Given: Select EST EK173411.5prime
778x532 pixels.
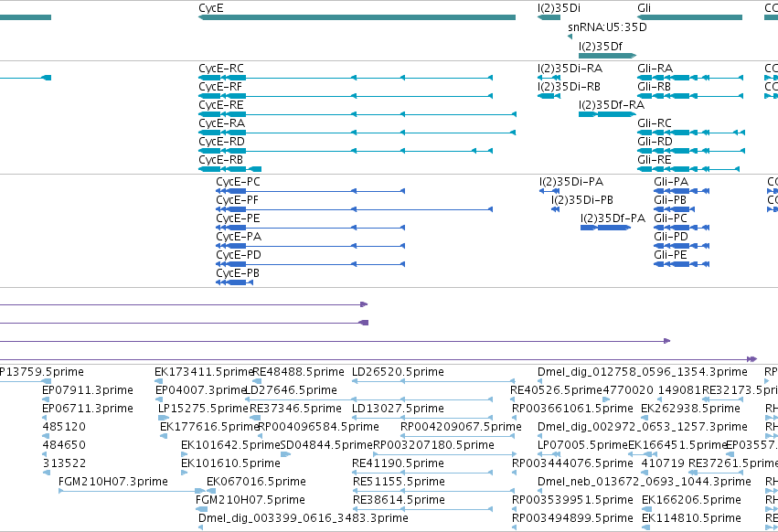Looking at the screenshot, I should 204,372.
